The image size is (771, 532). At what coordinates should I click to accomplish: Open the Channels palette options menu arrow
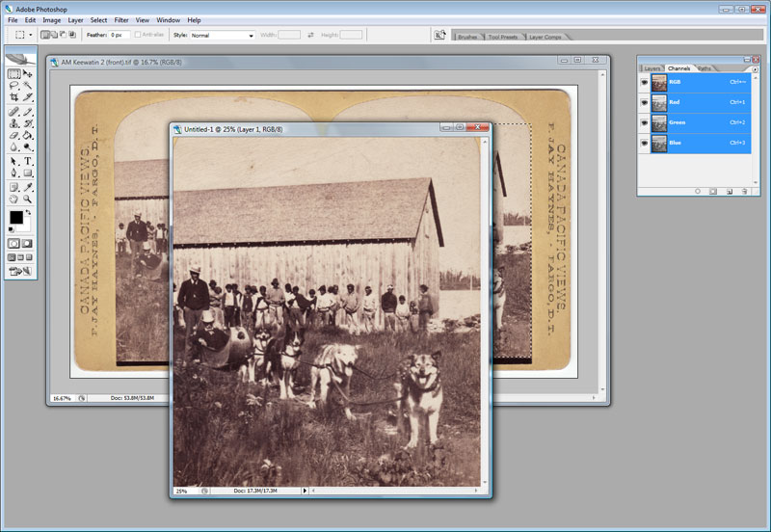754,68
